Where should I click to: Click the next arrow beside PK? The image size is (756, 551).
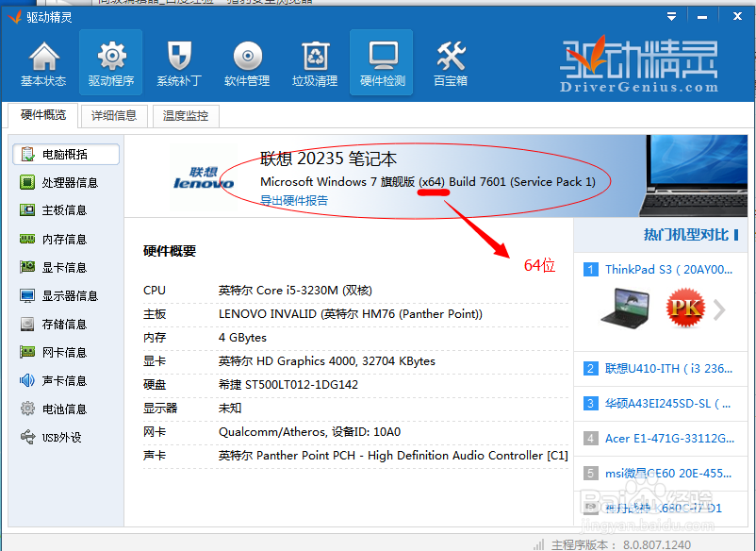[x=719, y=309]
